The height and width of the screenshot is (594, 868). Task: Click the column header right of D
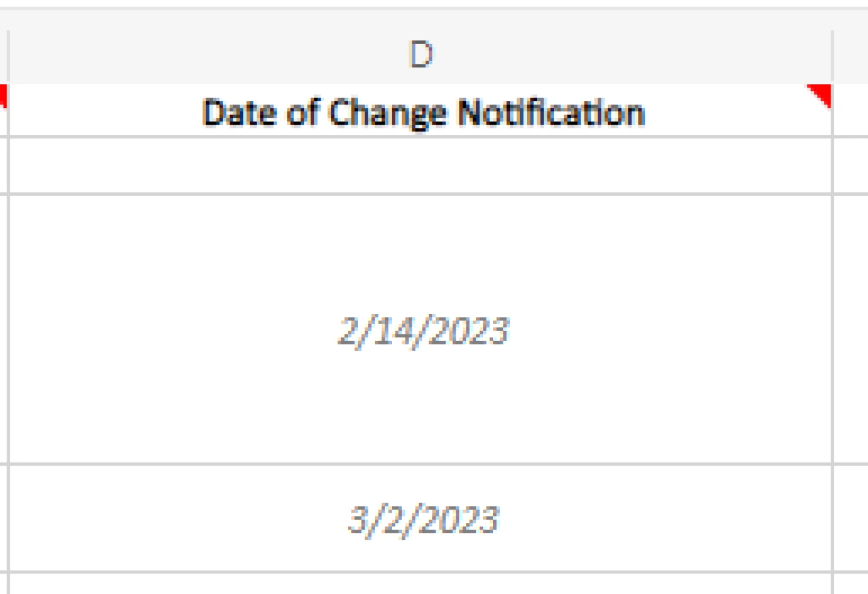click(x=852, y=55)
